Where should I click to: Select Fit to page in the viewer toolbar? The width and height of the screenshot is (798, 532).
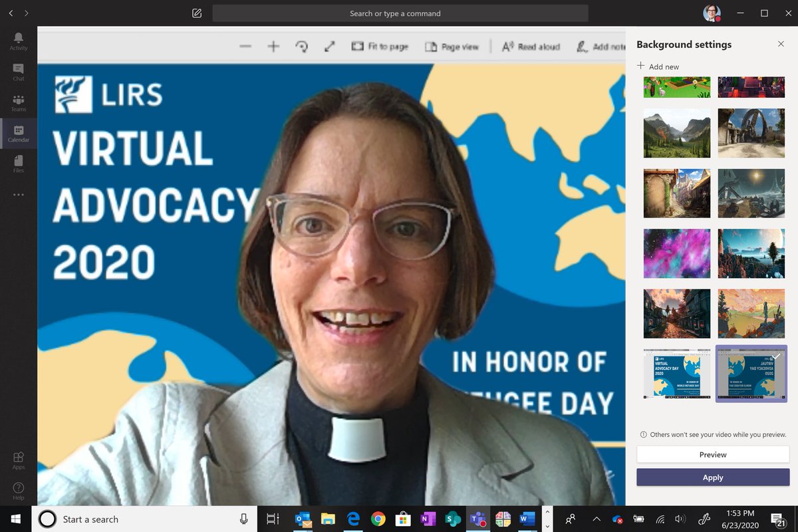click(380, 47)
